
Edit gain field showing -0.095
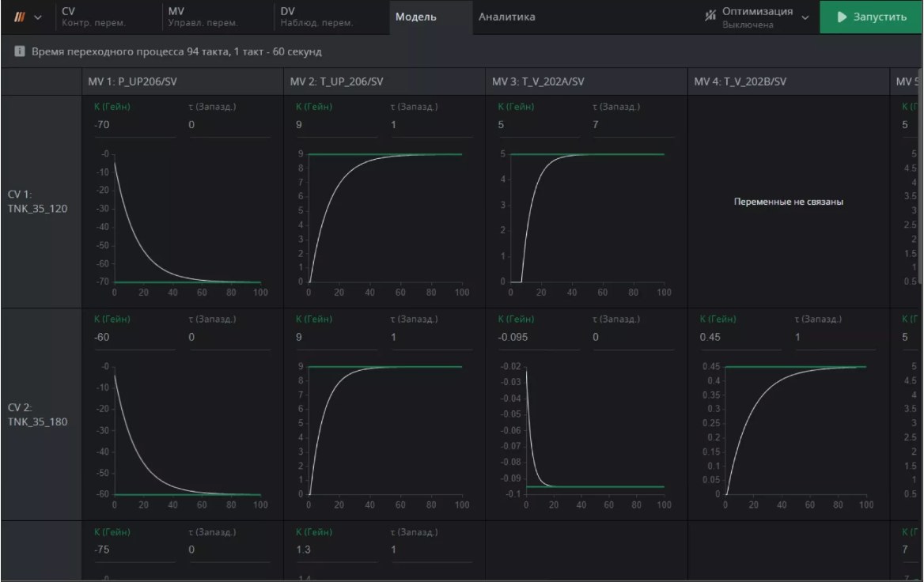point(539,338)
